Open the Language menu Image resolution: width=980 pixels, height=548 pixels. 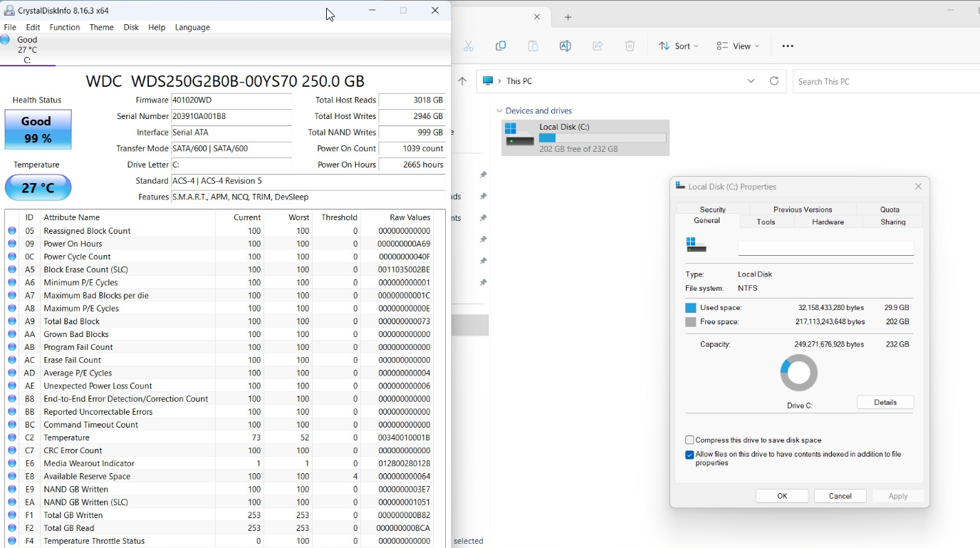[192, 27]
